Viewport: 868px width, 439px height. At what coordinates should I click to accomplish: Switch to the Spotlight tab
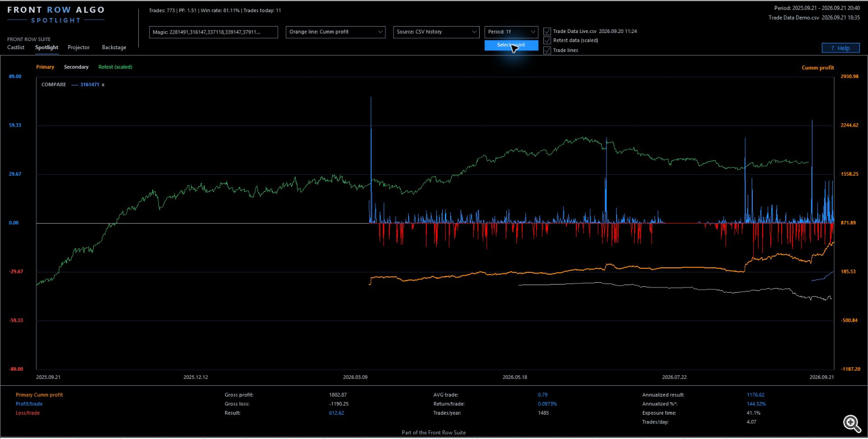coord(47,47)
